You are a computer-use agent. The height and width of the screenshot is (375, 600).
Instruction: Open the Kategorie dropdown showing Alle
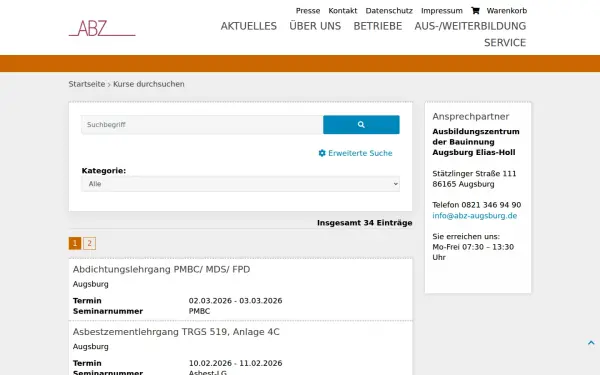pyautogui.click(x=240, y=184)
